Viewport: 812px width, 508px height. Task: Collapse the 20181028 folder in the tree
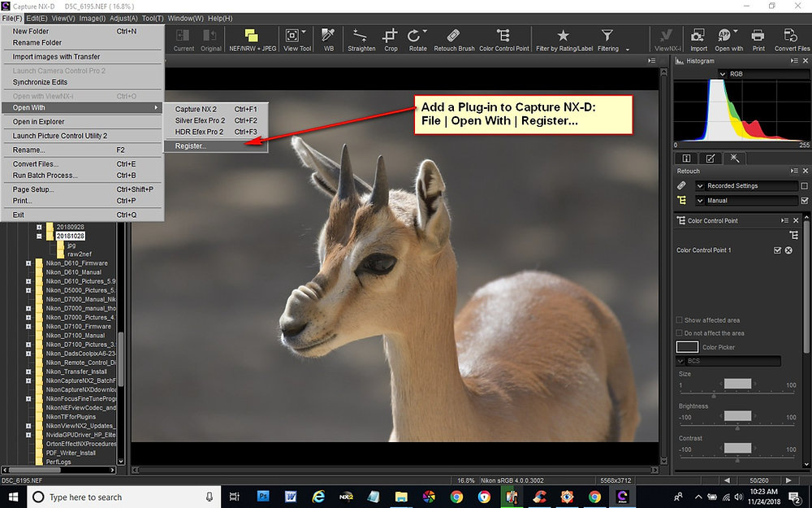coord(39,237)
